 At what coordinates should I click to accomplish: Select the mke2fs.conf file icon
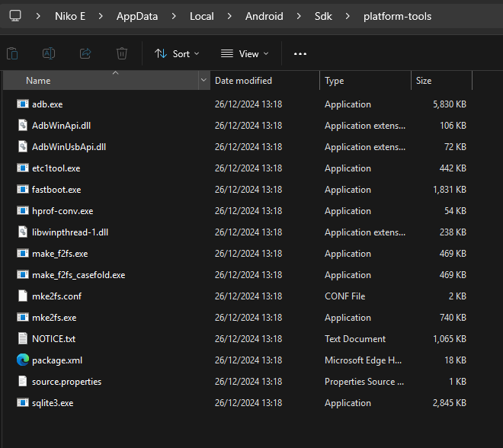pos(23,296)
